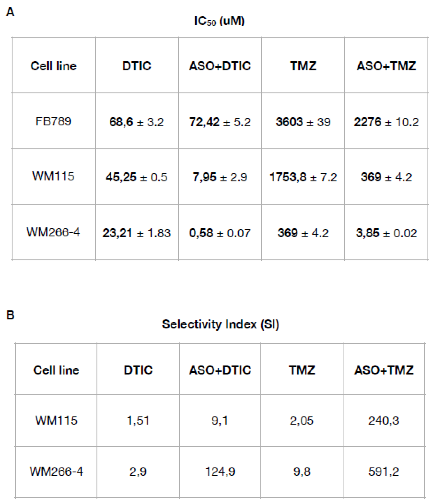Viewport: 432px width, 504px height.
Task: Click the selectivity index value 124,9
Action: 220,471
